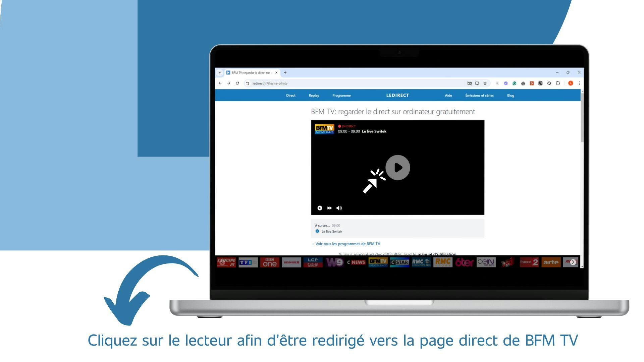Viewport: 644px width, 362px height.
Task: Toggle the volume/mute button
Action: (340, 208)
